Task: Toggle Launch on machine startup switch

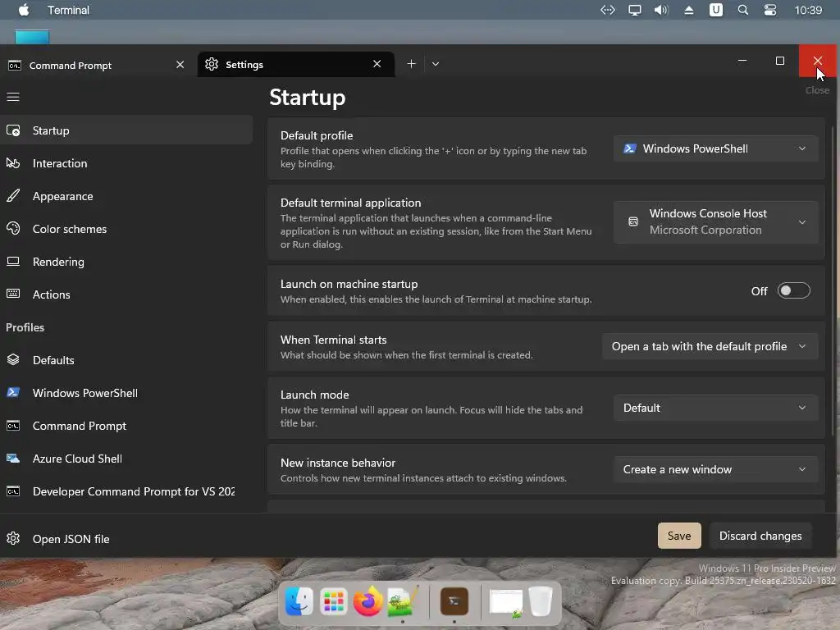Action: 793,291
